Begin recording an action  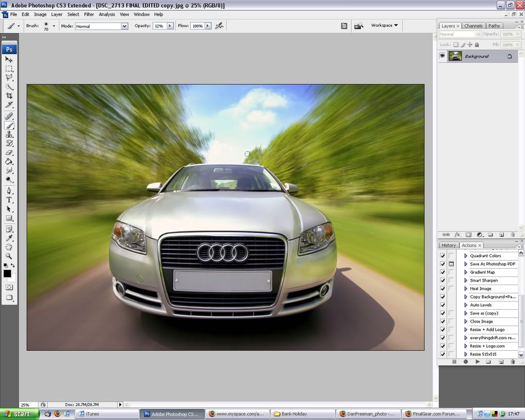click(x=466, y=362)
